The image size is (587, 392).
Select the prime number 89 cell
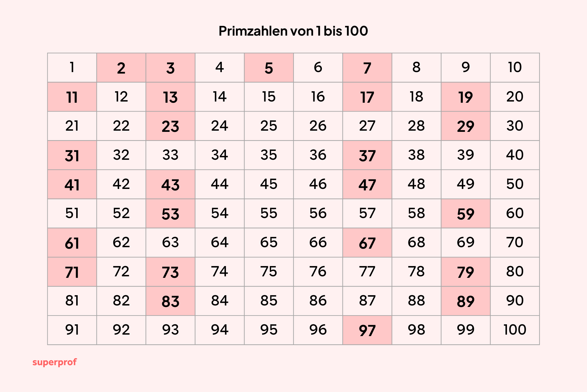[x=466, y=301]
